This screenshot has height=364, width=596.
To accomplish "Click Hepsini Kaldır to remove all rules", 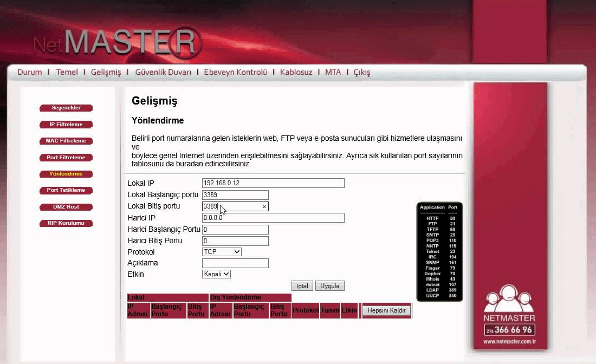I will click(x=386, y=310).
